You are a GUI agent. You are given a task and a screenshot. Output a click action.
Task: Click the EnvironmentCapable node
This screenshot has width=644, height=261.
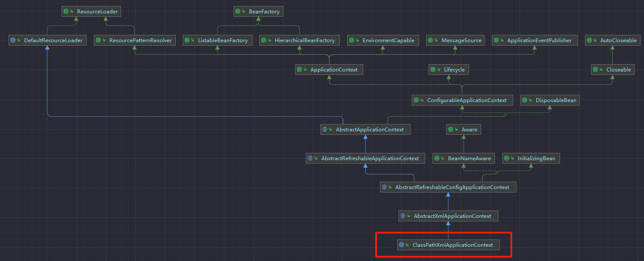coord(383,40)
